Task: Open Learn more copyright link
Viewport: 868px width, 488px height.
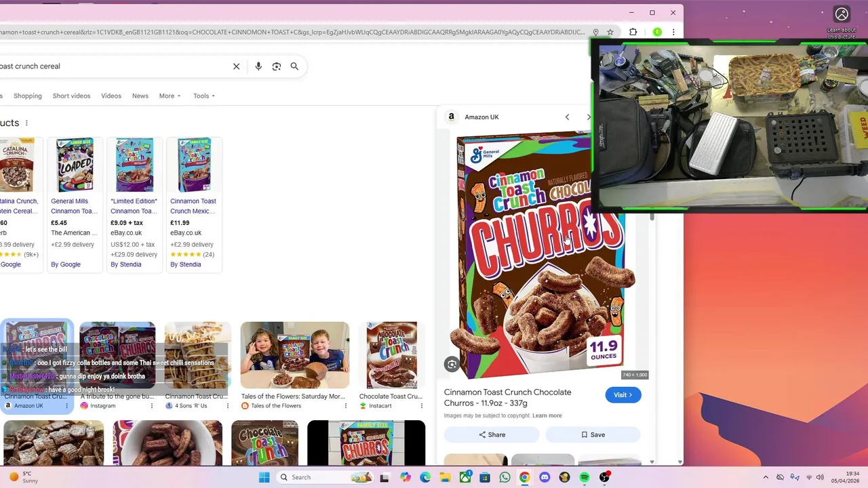Action: [x=547, y=415]
